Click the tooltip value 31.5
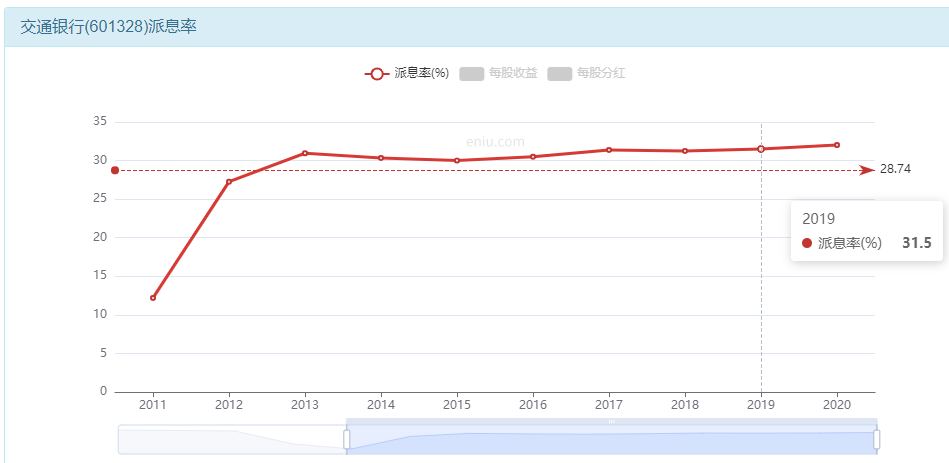This screenshot has height=463, width=949. pyautogui.click(x=917, y=243)
